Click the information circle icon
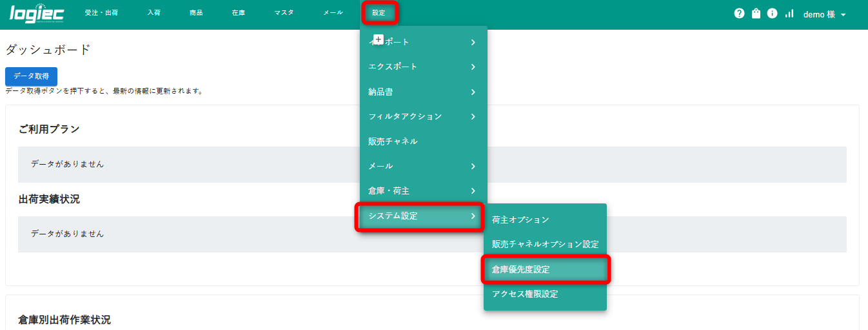The image size is (868, 330). tap(772, 14)
